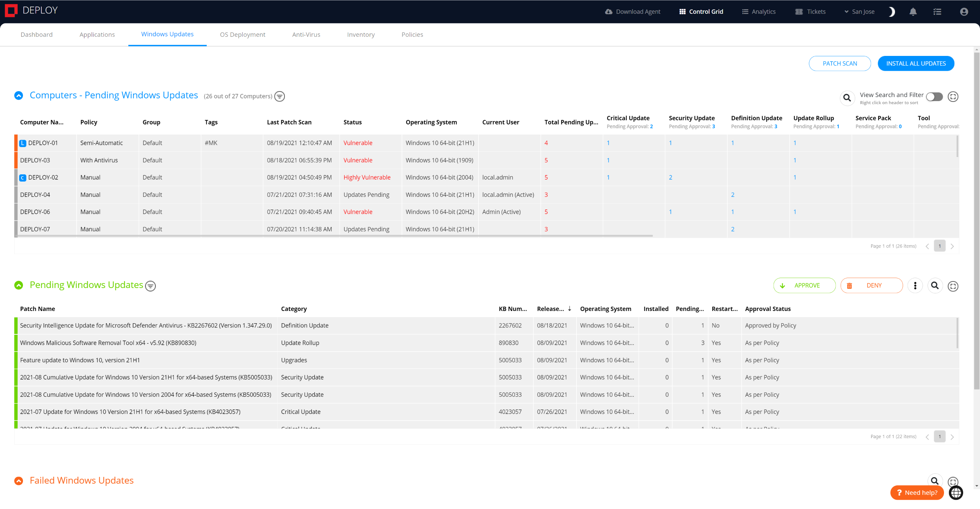
Task: Open the user profile avatar icon
Action: pyautogui.click(x=963, y=11)
